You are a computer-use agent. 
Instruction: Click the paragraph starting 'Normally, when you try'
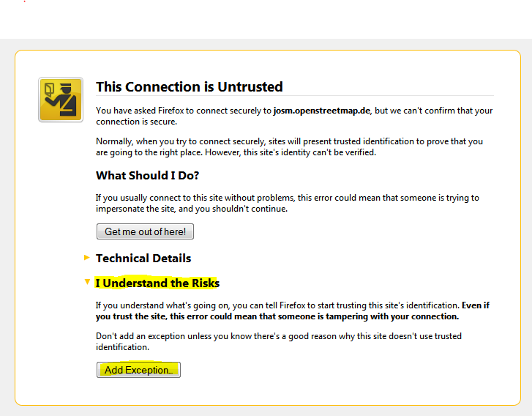[289, 146]
